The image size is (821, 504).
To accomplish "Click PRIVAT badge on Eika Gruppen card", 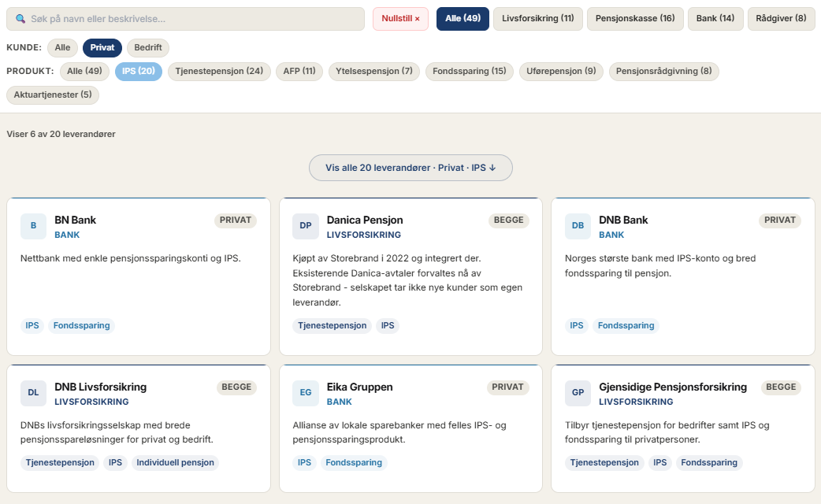I will pyautogui.click(x=508, y=387).
